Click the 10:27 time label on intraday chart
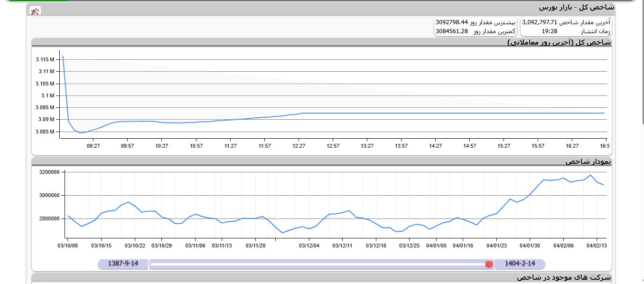 pos(162,146)
